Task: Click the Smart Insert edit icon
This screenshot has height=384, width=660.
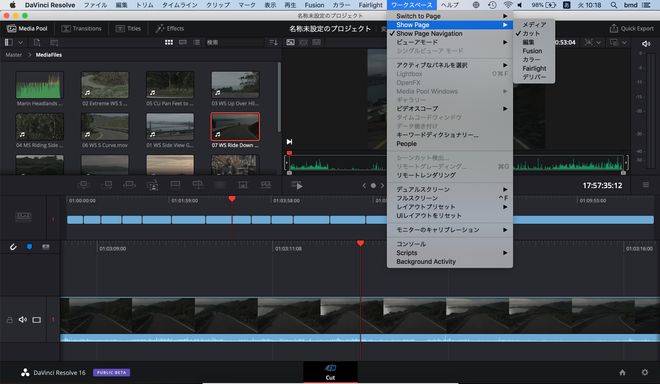Action: 84,185
